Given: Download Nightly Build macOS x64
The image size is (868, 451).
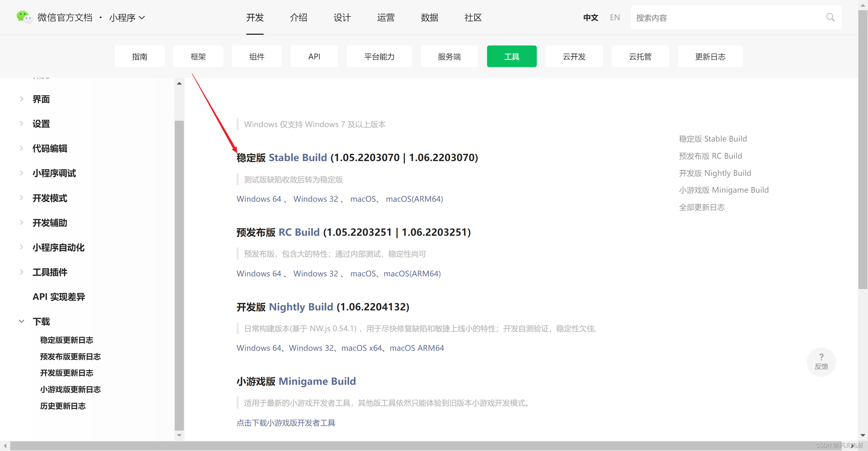Looking at the screenshot, I should point(362,348).
